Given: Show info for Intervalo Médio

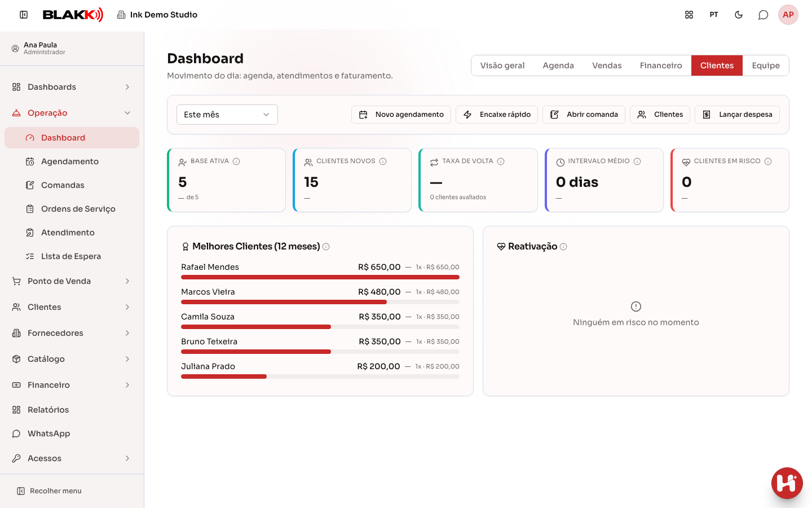Looking at the screenshot, I should click(x=637, y=161).
